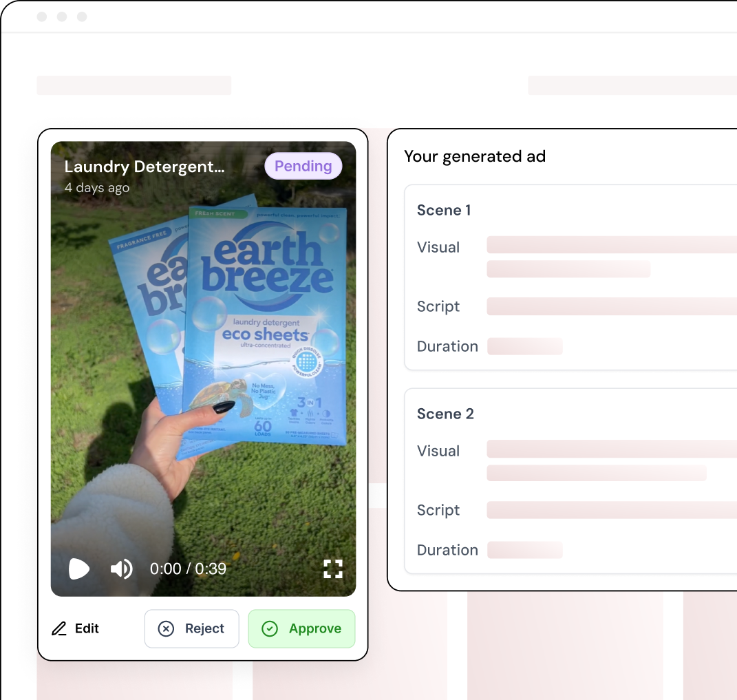737x700 pixels.
Task: Mute the video with speaker icon
Action: pyautogui.click(x=121, y=569)
